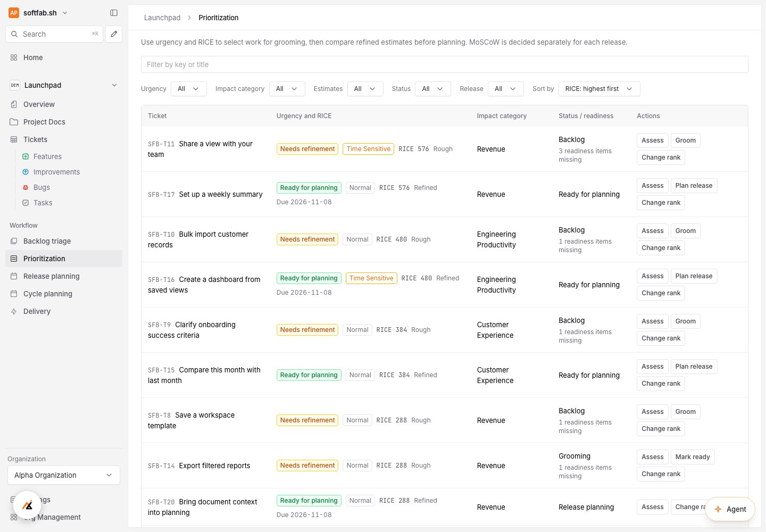The width and height of the screenshot is (766, 532).
Task: Click the Overview document icon
Action: pyautogui.click(x=14, y=104)
